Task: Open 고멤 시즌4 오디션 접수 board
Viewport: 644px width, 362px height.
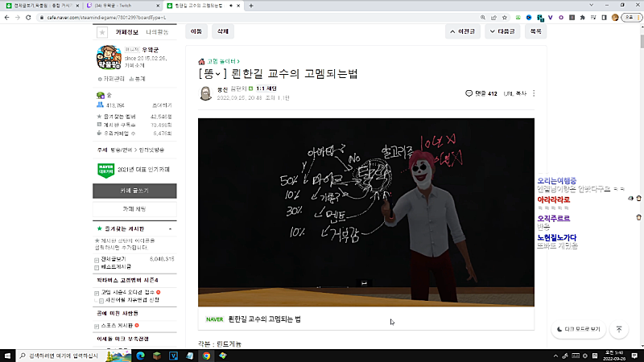Action: pyautogui.click(x=127, y=292)
